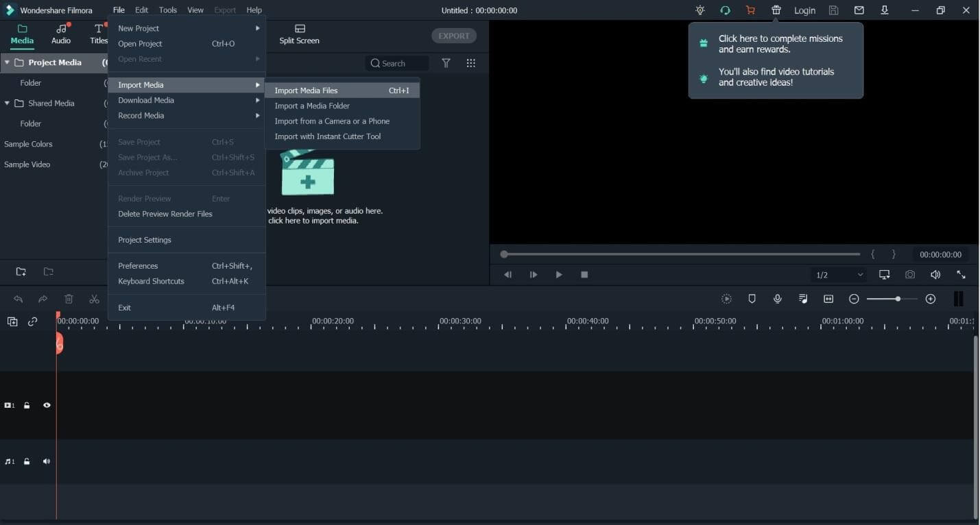This screenshot has width=980, height=525.
Task: Hide video track 1 with the eye icon
Action: (47, 406)
